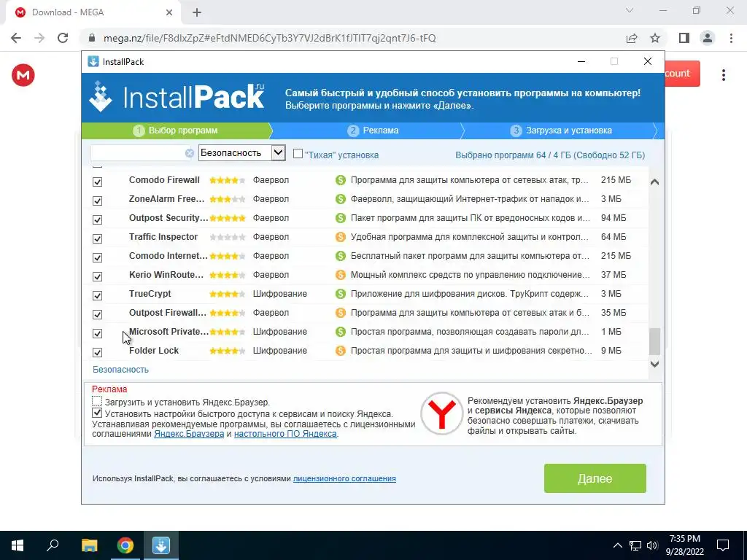The image size is (747, 560).
Task: Open the notification center
Action: pos(723,545)
